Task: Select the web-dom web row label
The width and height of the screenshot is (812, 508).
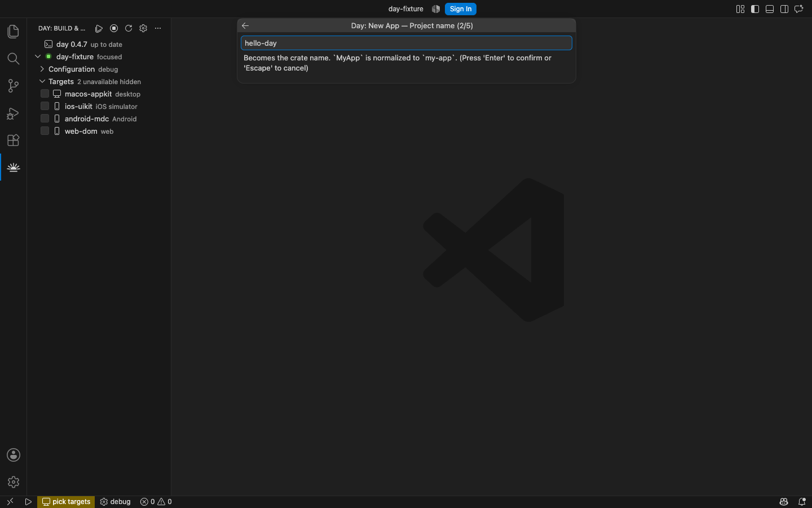Action: [x=89, y=131]
